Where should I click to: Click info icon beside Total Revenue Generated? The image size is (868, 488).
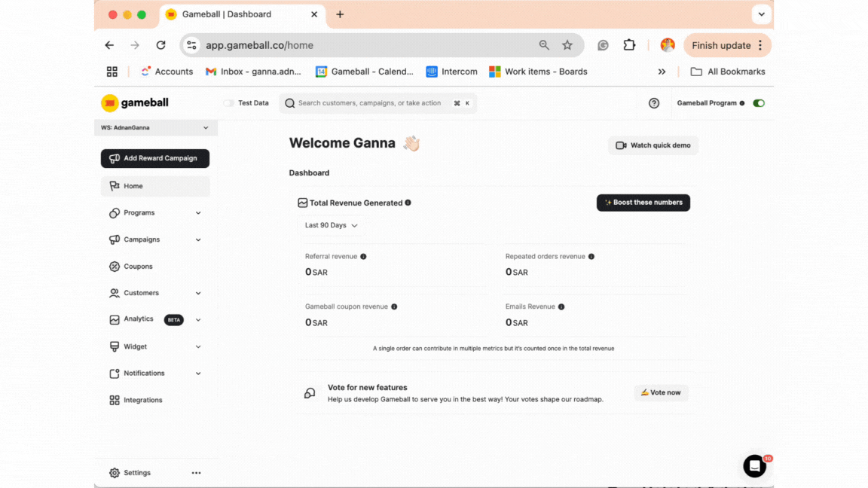408,203
